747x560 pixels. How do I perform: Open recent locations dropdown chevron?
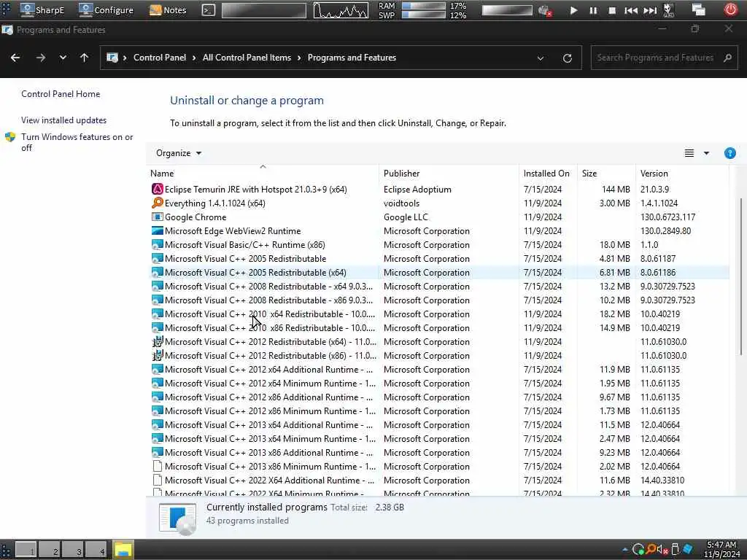(x=63, y=58)
